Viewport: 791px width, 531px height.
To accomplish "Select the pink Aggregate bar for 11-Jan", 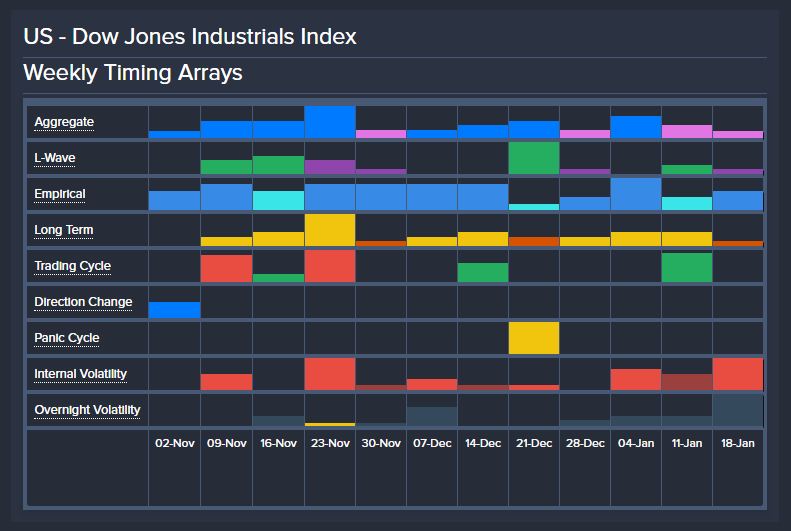I will click(x=687, y=132).
